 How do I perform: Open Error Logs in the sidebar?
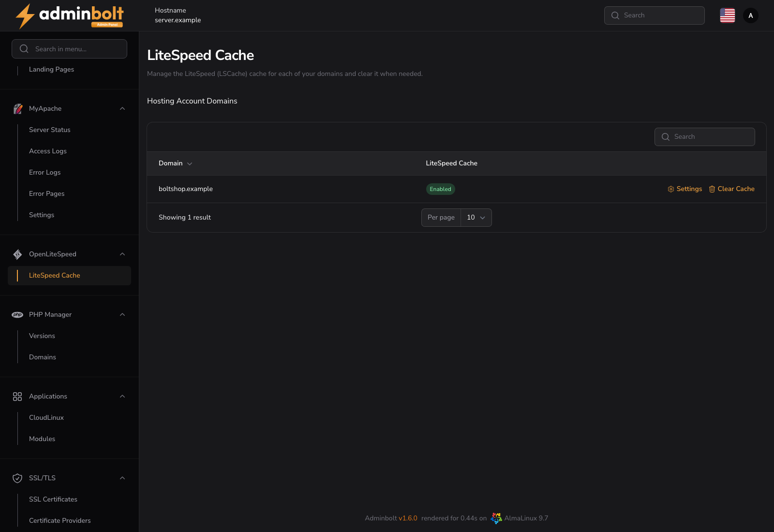(45, 173)
